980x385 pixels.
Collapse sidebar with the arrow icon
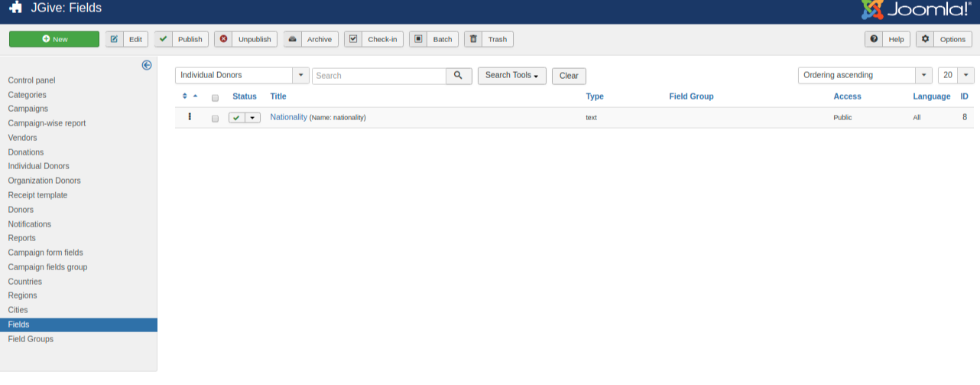[x=147, y=65]
